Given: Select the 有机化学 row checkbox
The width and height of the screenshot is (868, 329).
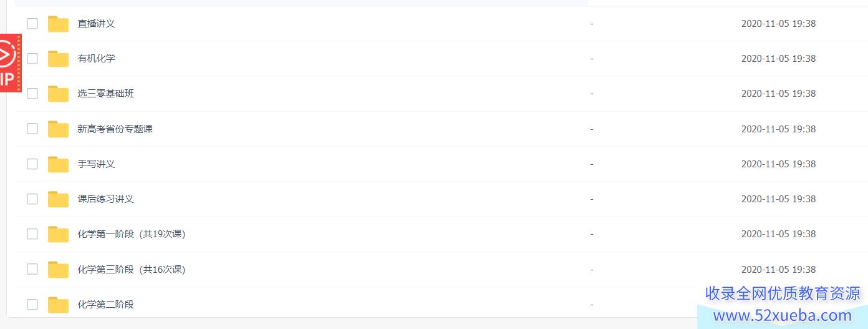Looking at the screenshot, I should (32, 59).
